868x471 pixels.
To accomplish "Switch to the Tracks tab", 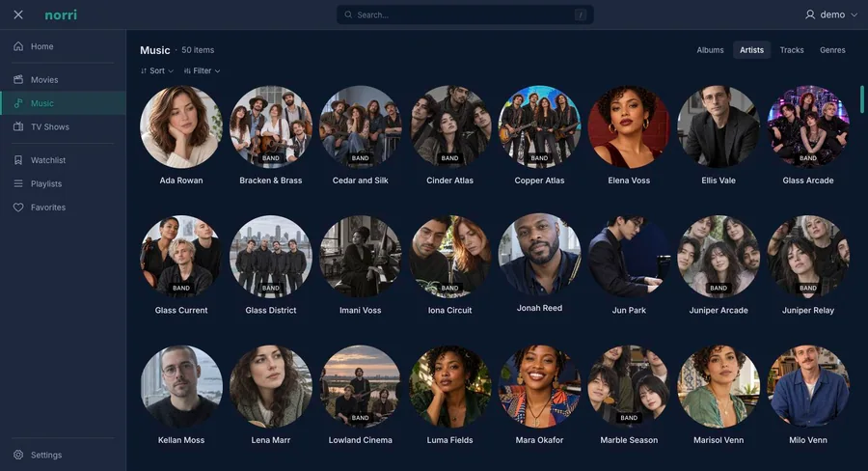I will 792,50.
